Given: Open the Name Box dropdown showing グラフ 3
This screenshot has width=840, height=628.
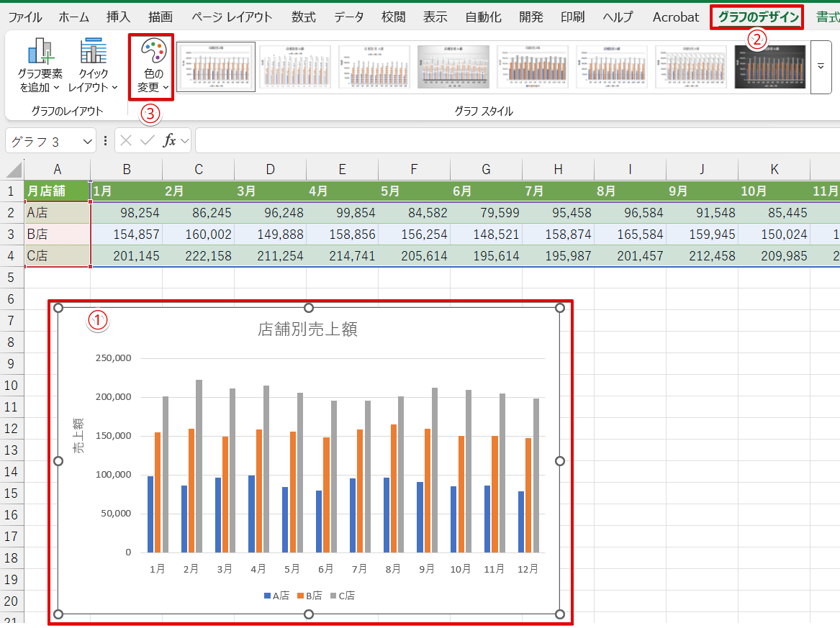Looking at the screenshot, I should tap(88, 141).
